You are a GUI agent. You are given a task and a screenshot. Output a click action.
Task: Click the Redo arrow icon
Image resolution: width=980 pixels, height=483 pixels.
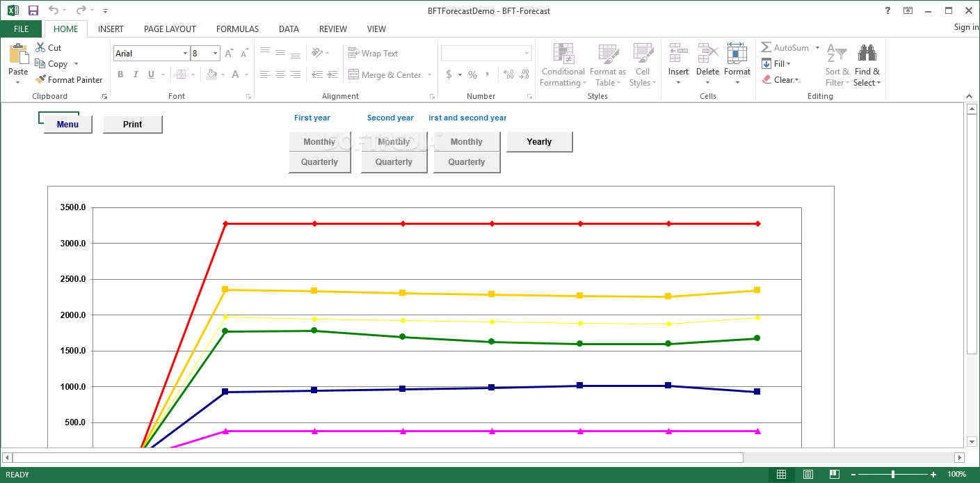[81, 10]
